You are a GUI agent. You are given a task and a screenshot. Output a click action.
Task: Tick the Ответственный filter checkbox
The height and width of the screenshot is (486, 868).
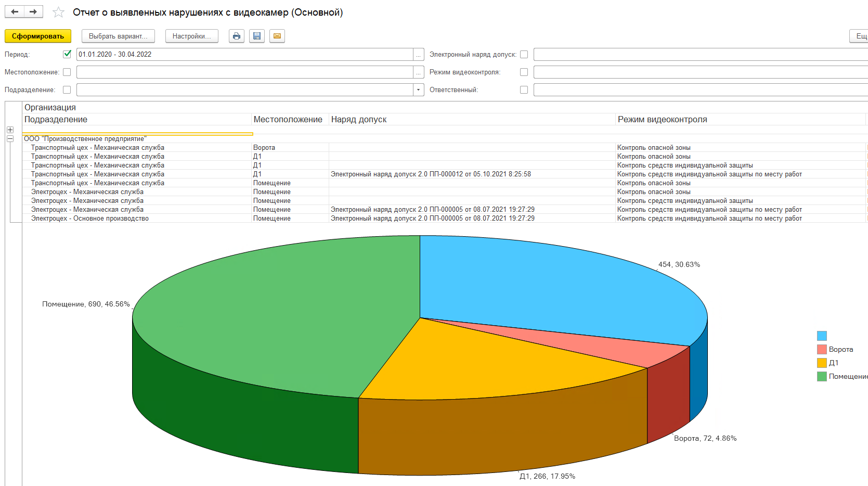(524, 89)
